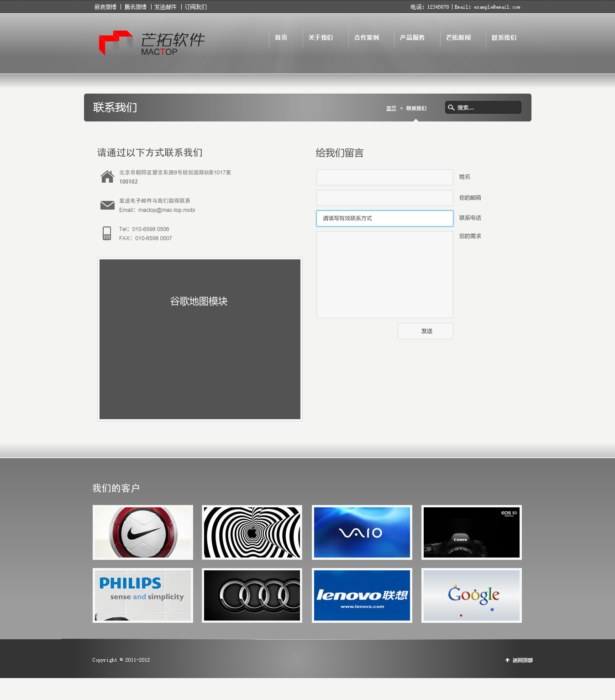The height and width of the screenshot is (700, 615).
Task: Click the back-to-top arrow icon
Action: [x=507, y=660]
